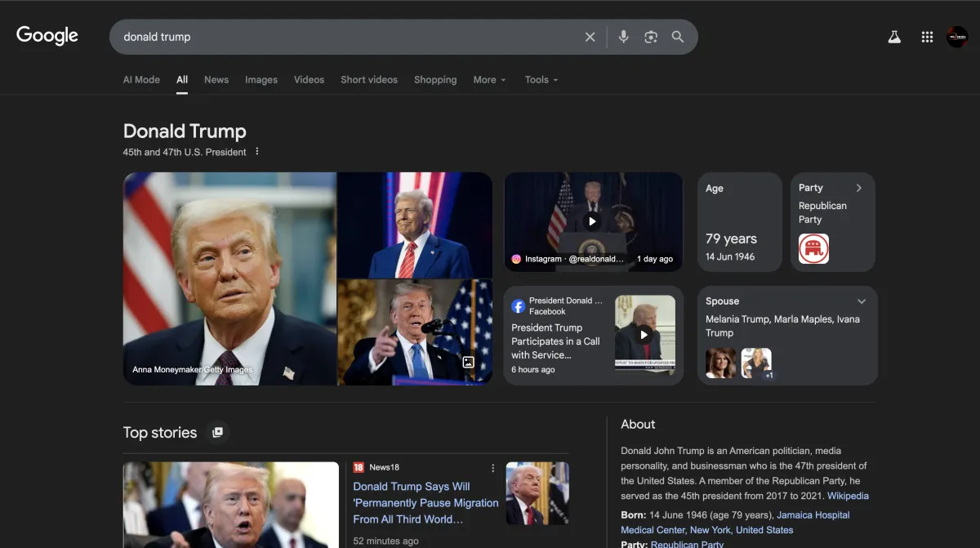The width and height of the screenshot is (980, 548).
Task: Switch to Short videos tab
Action: pos(369,79)
